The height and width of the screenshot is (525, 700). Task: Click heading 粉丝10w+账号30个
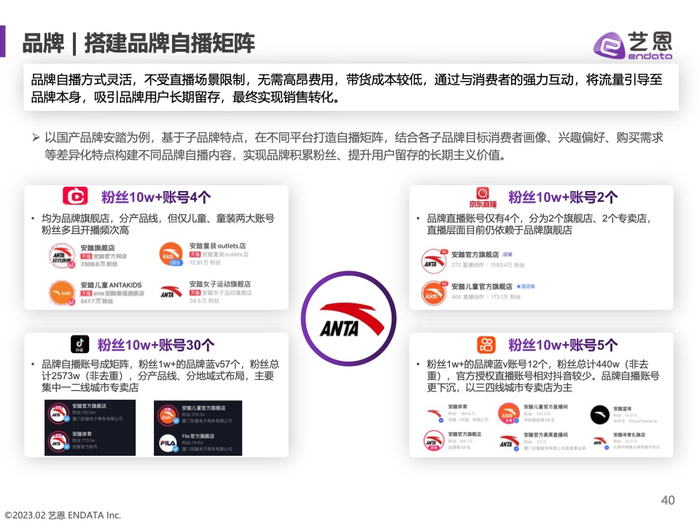point(156,345)
